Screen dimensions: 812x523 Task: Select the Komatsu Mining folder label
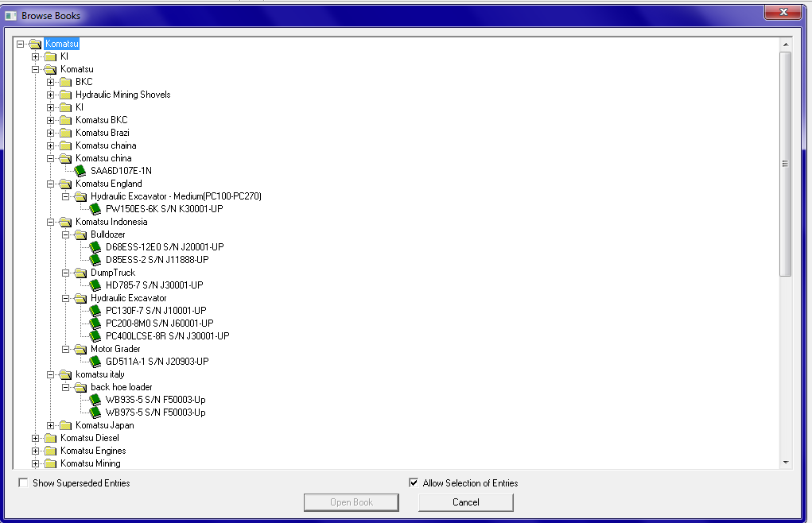coord(90,463)
